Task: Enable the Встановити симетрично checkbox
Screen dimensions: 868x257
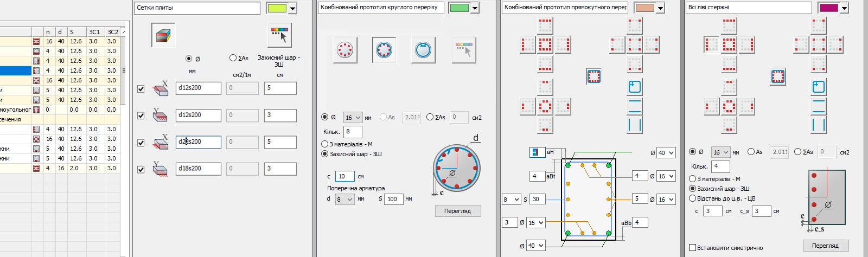Action: coord(692,248)
